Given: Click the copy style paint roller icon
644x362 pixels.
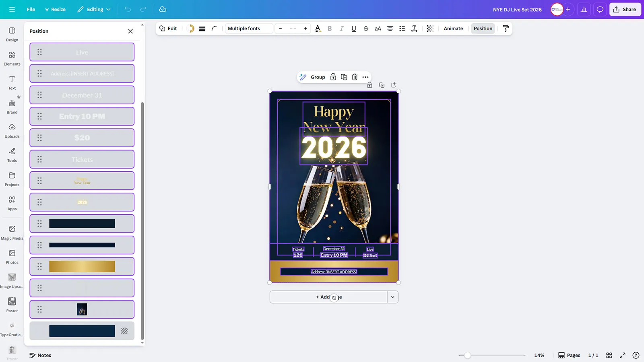Looking at the screenshot, I should tap(506, 29).
